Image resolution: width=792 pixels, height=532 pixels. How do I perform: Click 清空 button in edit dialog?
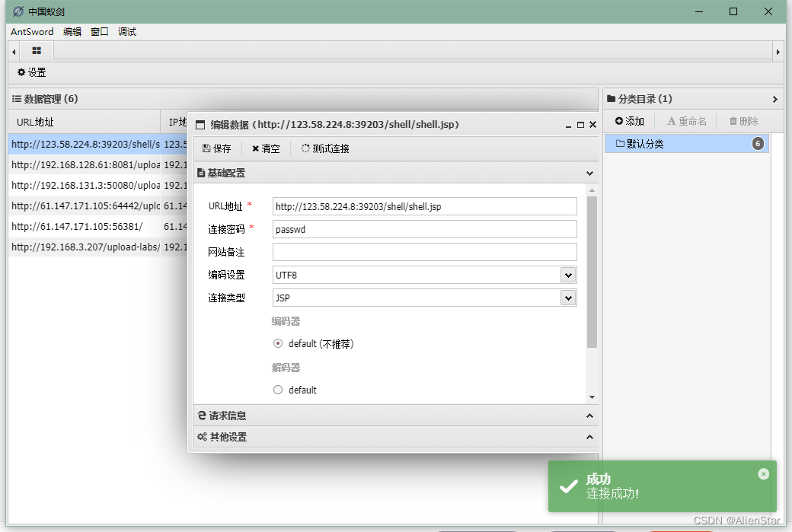click(266, 148)
